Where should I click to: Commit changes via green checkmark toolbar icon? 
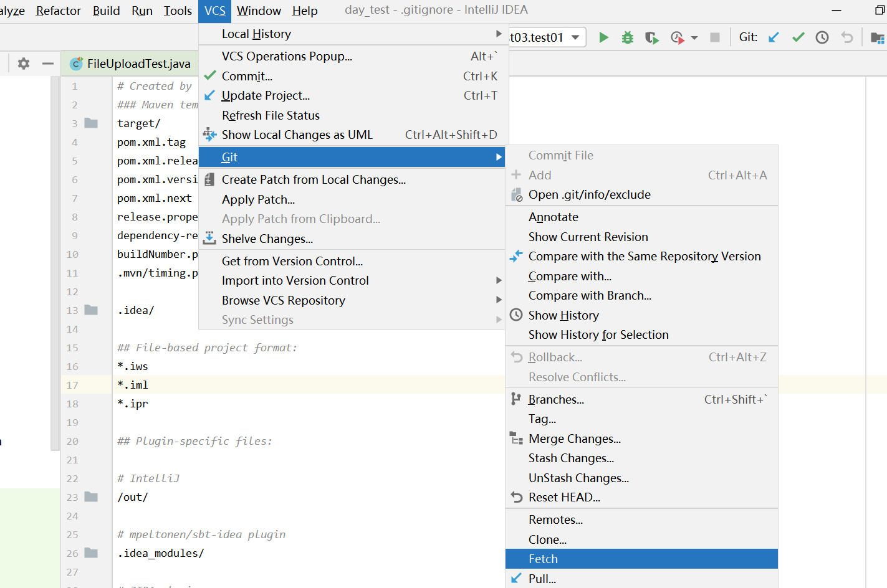click(x=798, y=37)
